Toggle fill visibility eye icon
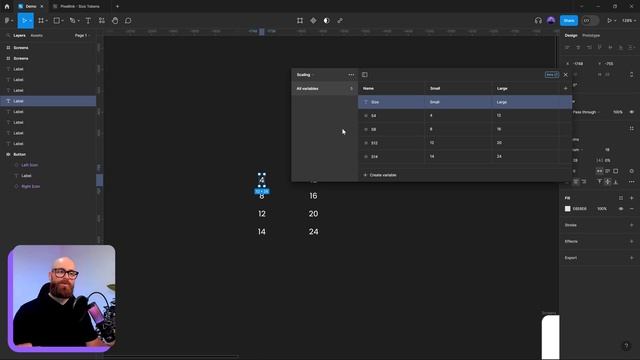Viewport: 640px width, 360px height. point(621,209)
